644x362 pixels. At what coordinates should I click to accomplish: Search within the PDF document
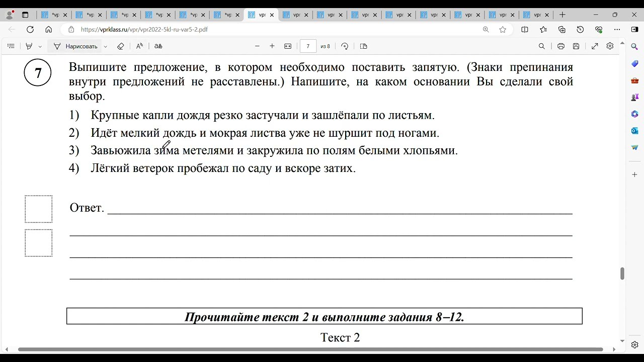pyautogui.click(x=542, y=46)
